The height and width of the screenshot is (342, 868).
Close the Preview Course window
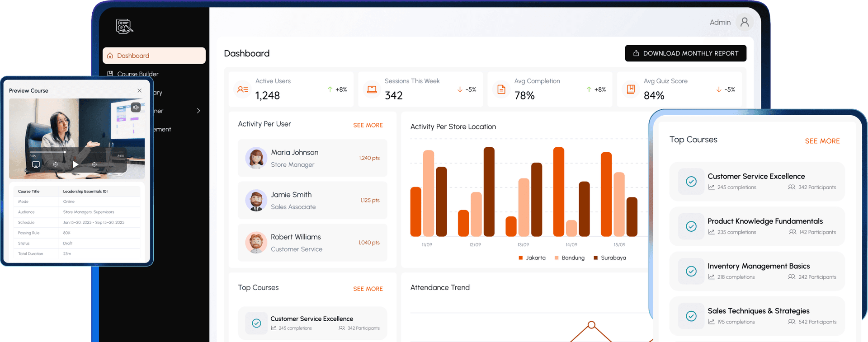(x=140, y=90)
